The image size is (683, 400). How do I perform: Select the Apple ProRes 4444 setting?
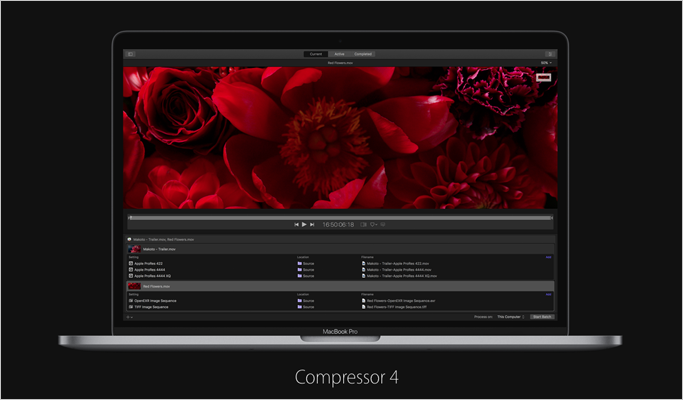149,270
